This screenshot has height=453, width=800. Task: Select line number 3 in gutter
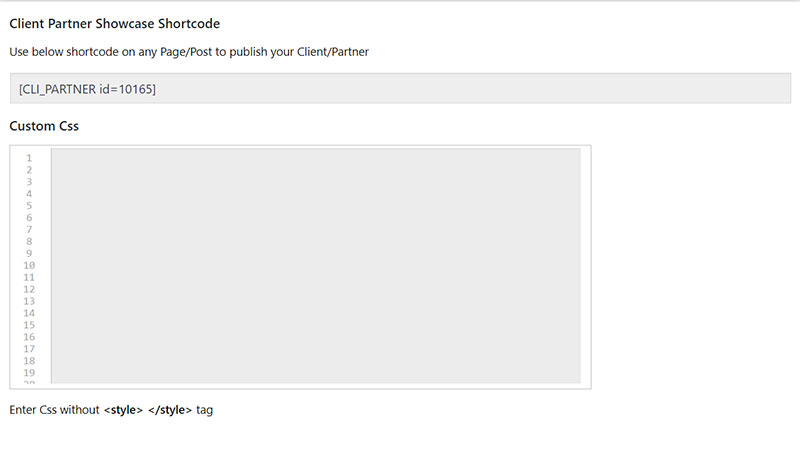(x=29, y=182)
